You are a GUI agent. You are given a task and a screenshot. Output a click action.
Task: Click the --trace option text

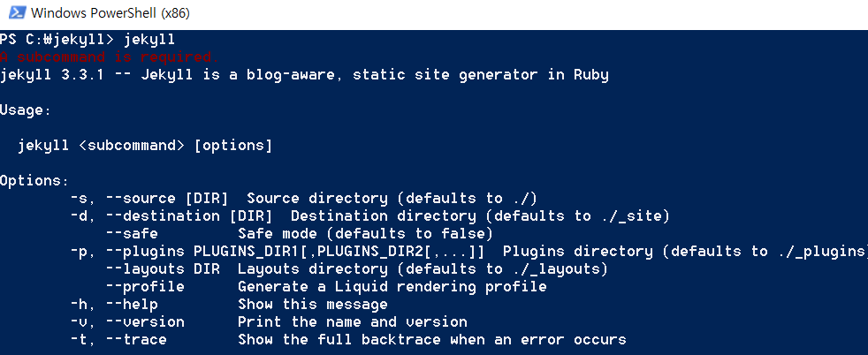pyautogui.click(x=136, y=339)
